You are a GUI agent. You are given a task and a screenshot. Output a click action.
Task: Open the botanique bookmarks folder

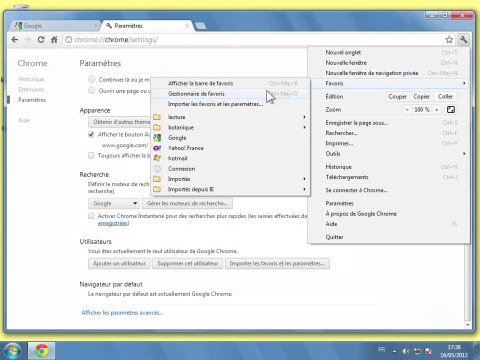coord(230,127)
